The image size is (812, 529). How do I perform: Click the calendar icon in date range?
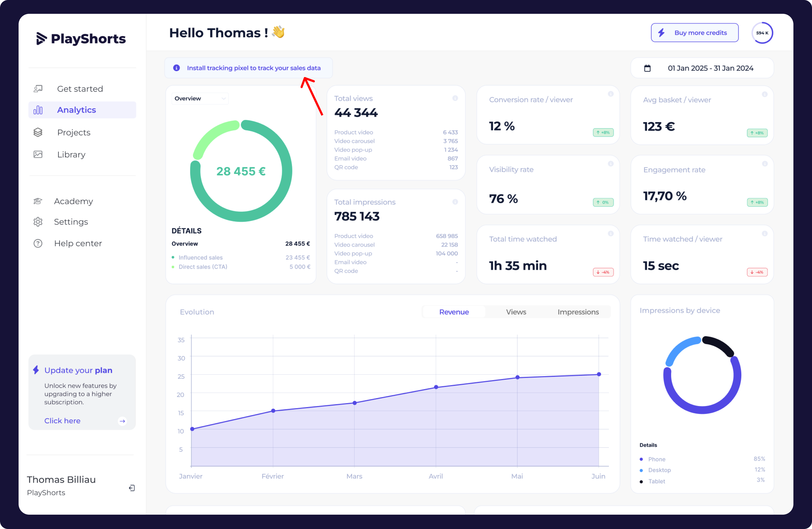(x=647, y=68)
